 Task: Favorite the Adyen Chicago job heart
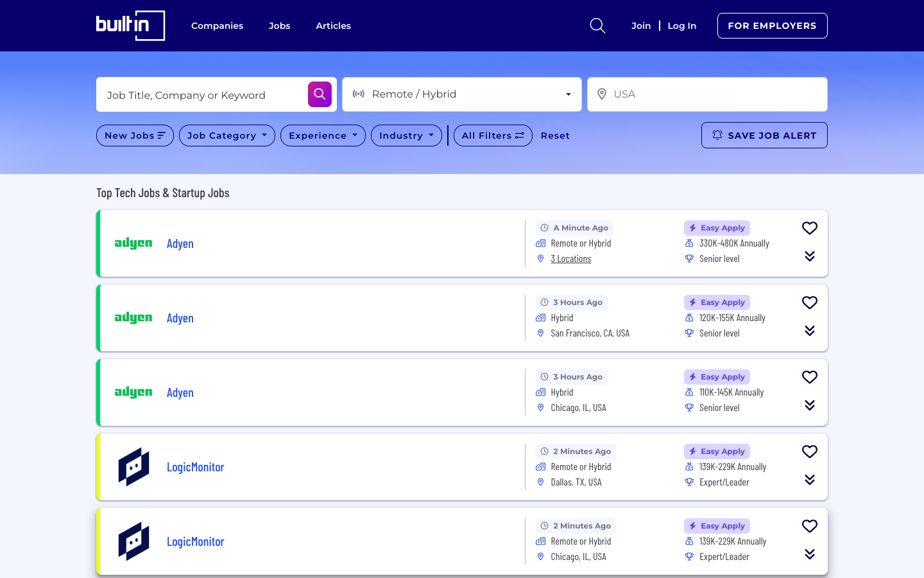coord(810,377)
